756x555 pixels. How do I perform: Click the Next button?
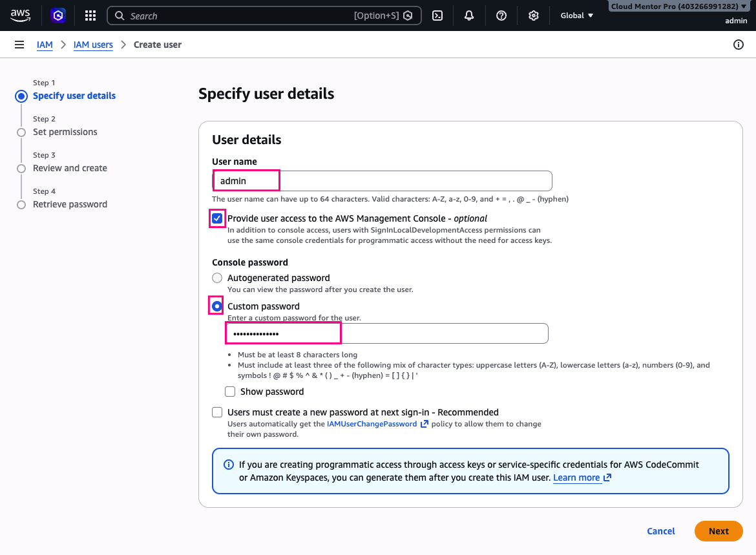(719, 531)
